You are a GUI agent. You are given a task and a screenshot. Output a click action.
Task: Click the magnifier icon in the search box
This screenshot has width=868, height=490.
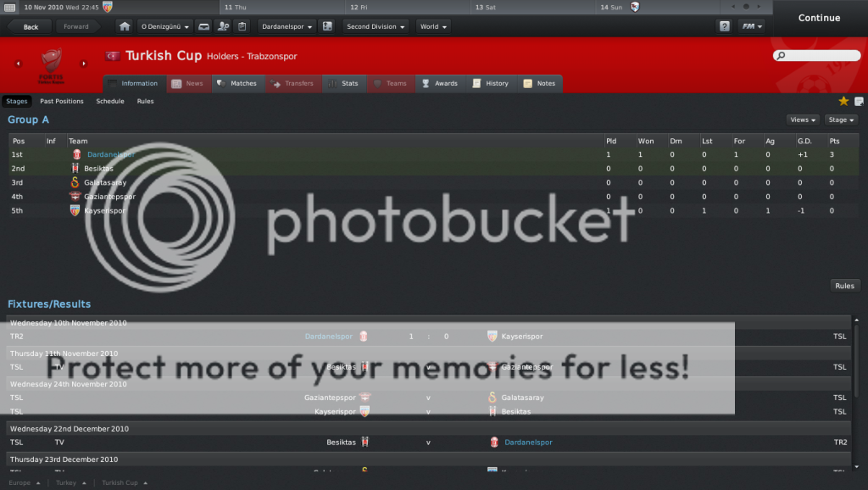pyautogui.click(x=781, y=55)
